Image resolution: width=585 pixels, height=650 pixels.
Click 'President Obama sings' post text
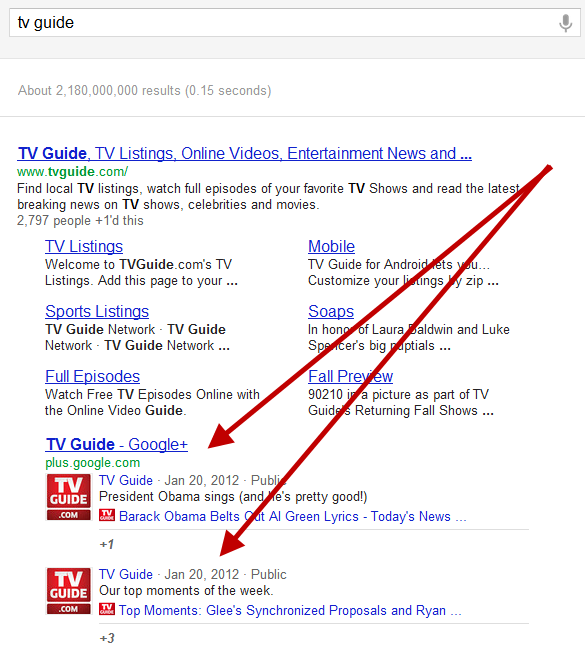(233, 497)
